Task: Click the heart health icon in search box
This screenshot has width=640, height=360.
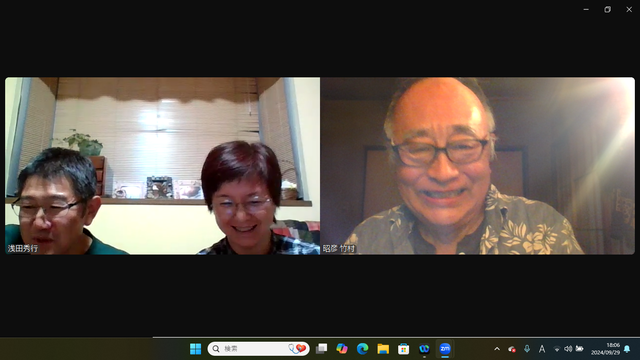Action: pyautogui.click(x=297, y=348)
